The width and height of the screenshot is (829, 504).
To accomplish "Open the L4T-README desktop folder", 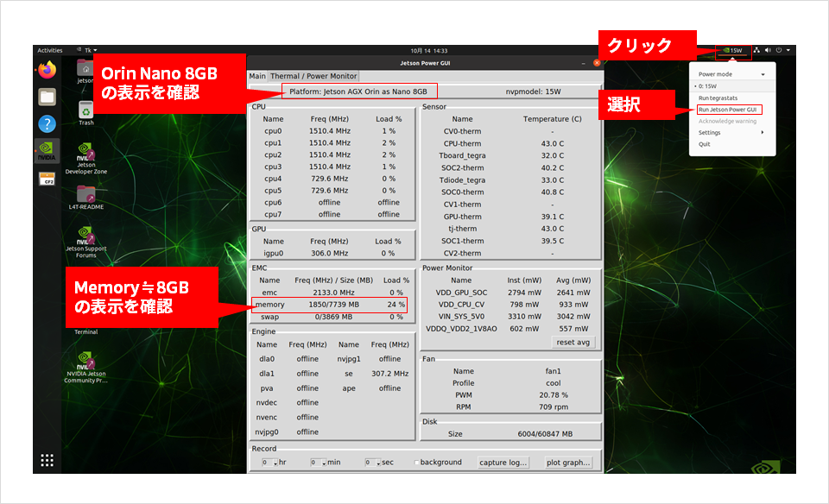I will click(85, 198).
